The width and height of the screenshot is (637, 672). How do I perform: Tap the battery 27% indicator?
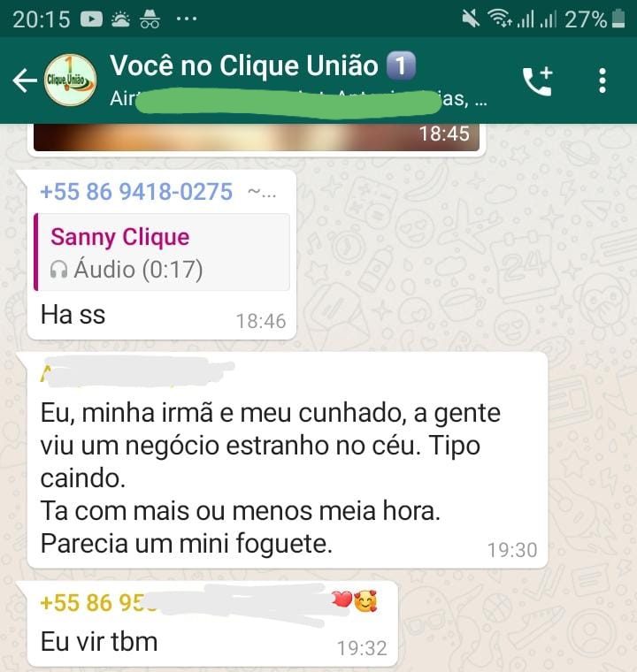(595, 19)
